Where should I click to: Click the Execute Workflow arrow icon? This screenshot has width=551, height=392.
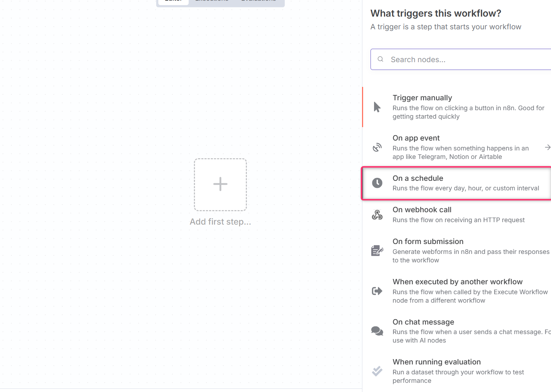377,291
